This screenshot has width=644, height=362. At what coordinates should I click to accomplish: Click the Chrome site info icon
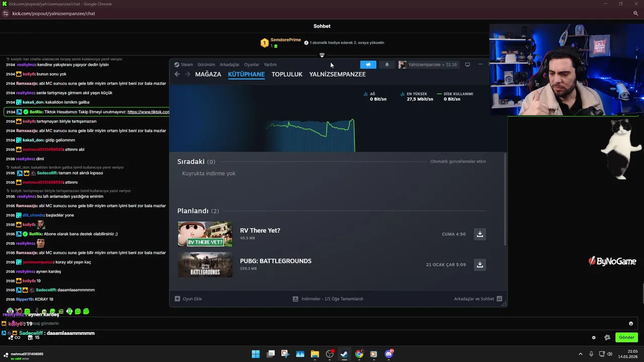point(6,14)
